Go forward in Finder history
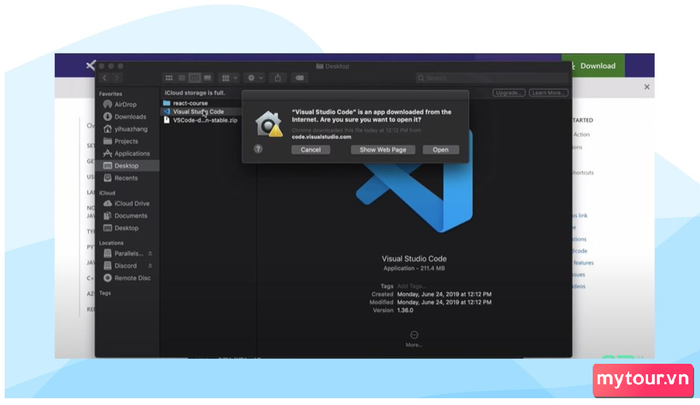This screenshot has width=700, height=405. point(117,78)
